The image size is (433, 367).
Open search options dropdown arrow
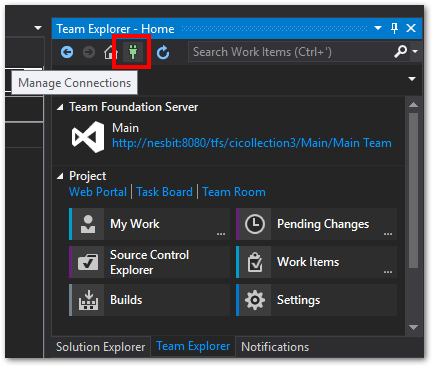pyautogui.click(x=415, y=51)
